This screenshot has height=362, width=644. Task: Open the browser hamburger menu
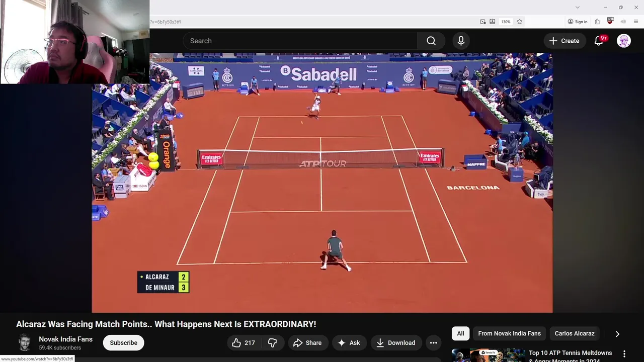pos(636,22)
